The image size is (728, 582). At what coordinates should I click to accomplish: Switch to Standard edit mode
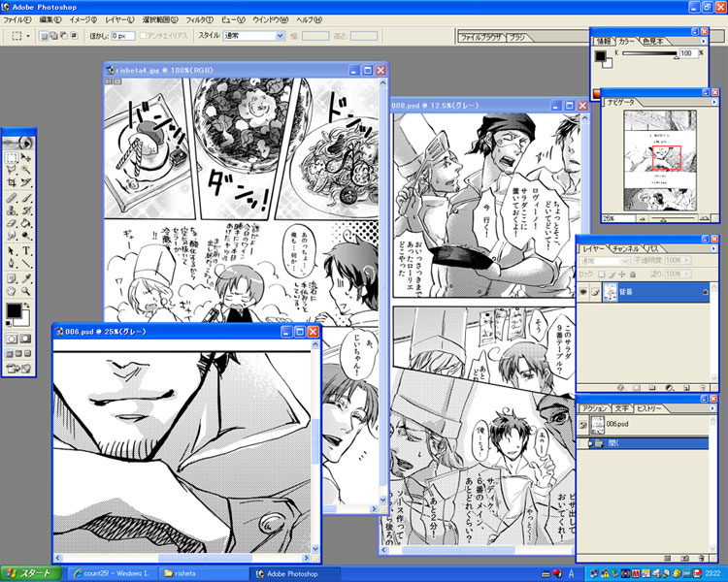(x=12, y=339)
